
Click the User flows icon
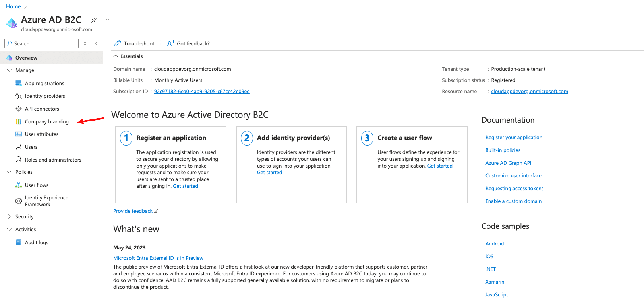[x=19, y=185]
